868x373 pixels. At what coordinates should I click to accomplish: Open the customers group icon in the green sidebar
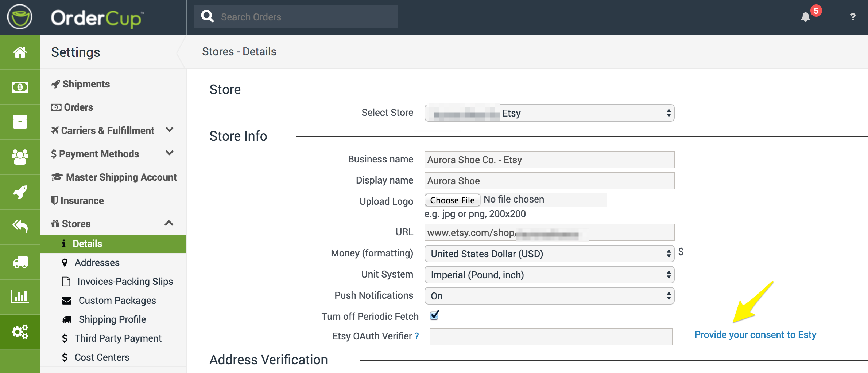pos(20,157)
